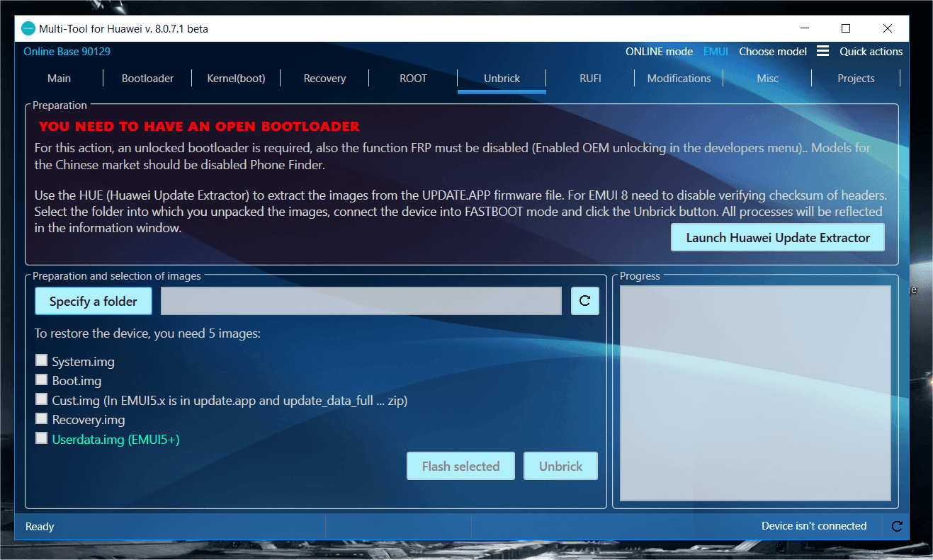Click the EMUI version selector
Image resolution: width=933 pixels, height=560 pixels.
(x=716, y=52)
